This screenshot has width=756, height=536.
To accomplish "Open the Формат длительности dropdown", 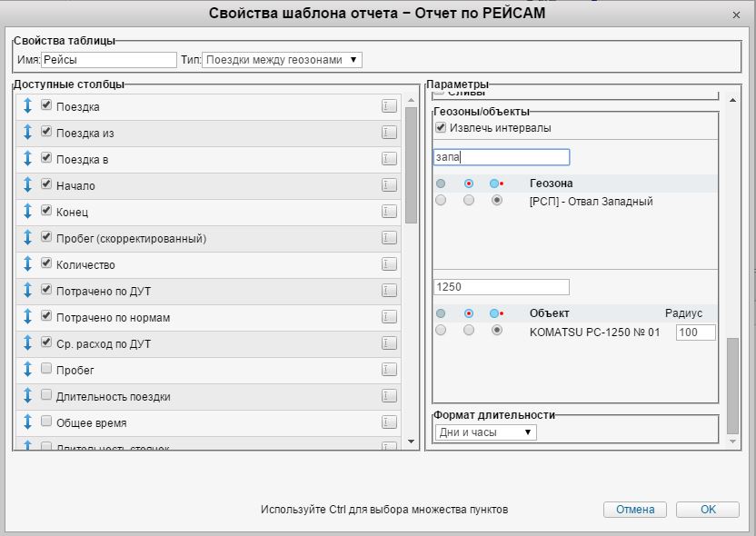I will pos(485,432).
